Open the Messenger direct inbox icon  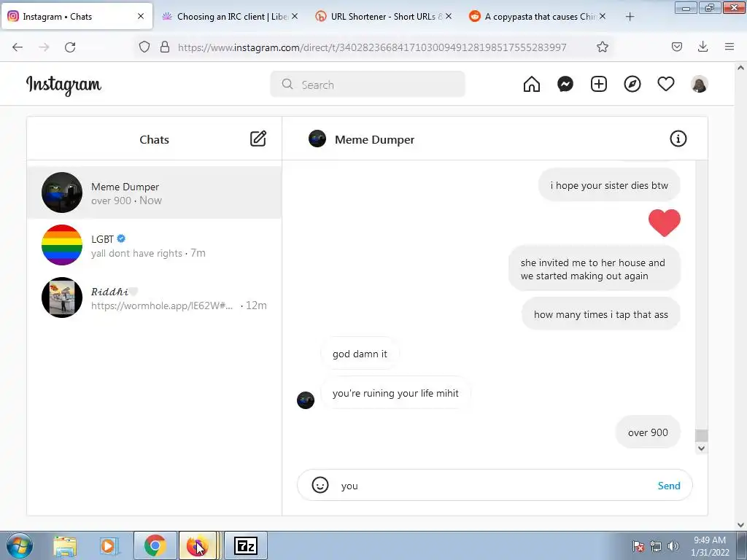pyautogui.click(x=565, y=85)
